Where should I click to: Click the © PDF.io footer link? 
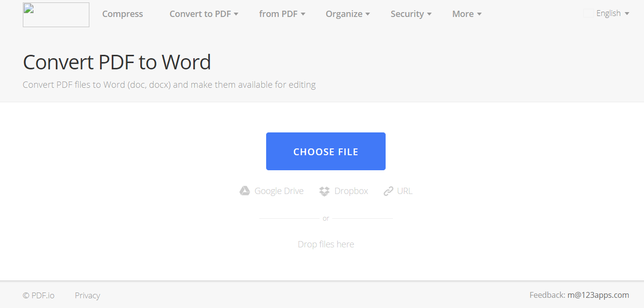39,295
